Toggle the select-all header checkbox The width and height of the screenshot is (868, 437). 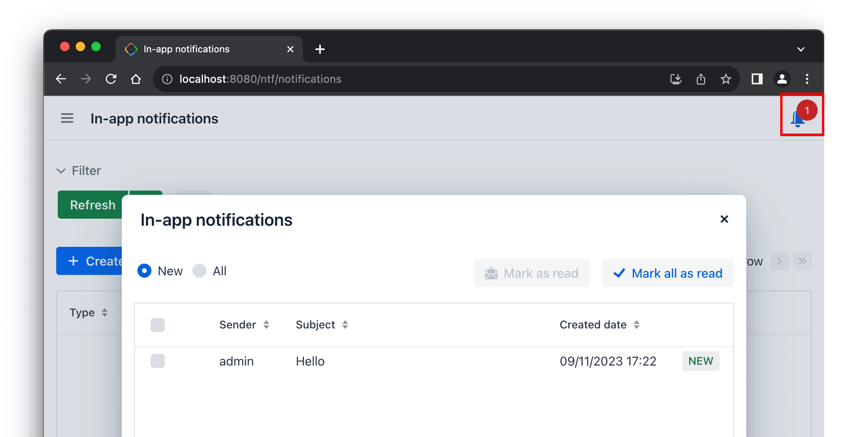158,325
